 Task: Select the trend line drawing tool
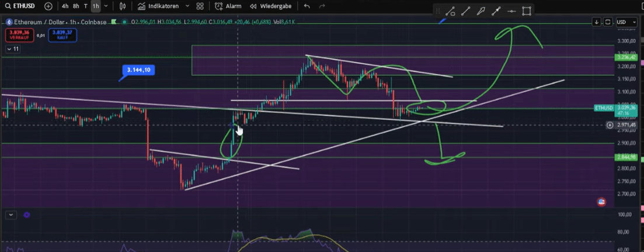tap(466, 11)
